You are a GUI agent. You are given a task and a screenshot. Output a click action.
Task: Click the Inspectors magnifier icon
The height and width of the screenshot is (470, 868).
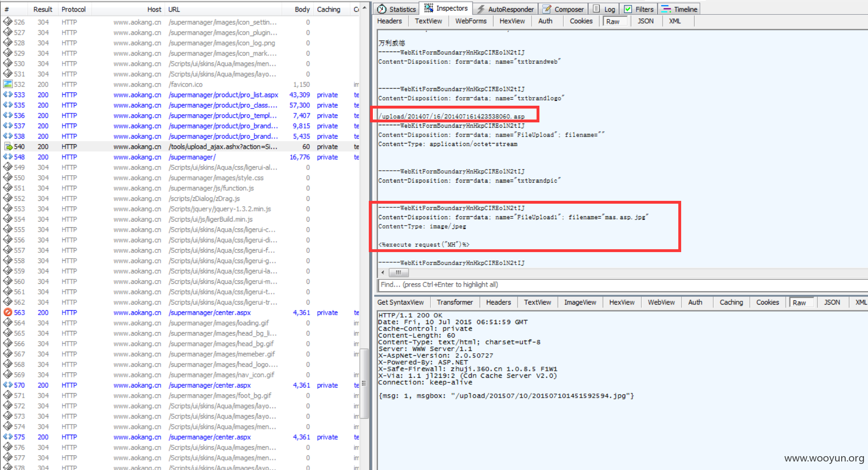[429, 8]
